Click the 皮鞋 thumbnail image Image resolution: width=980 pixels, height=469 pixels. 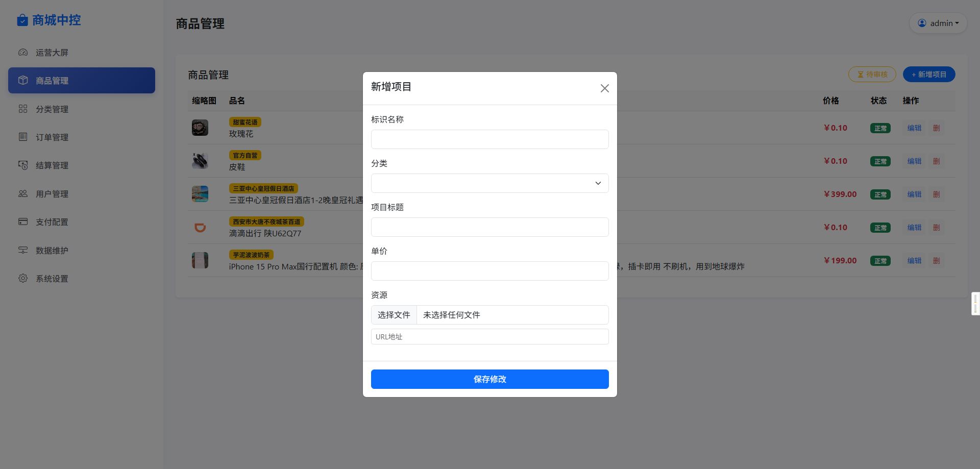coord(200,161)
